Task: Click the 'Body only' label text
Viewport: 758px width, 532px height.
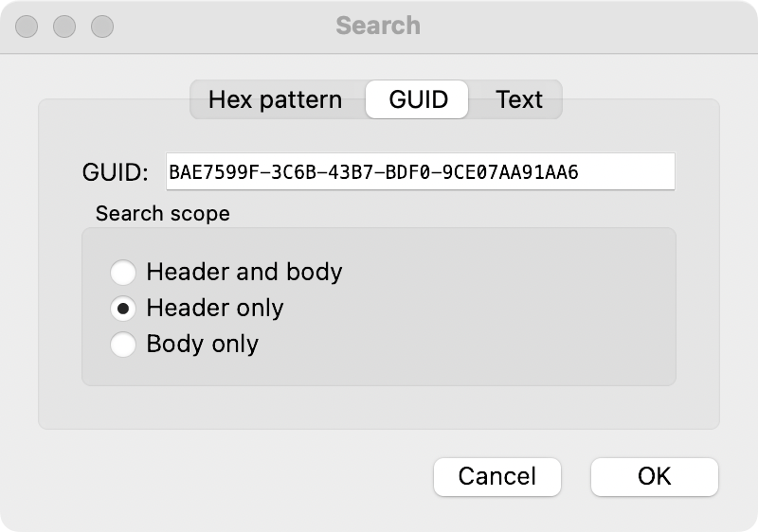Action: [202, 344]
